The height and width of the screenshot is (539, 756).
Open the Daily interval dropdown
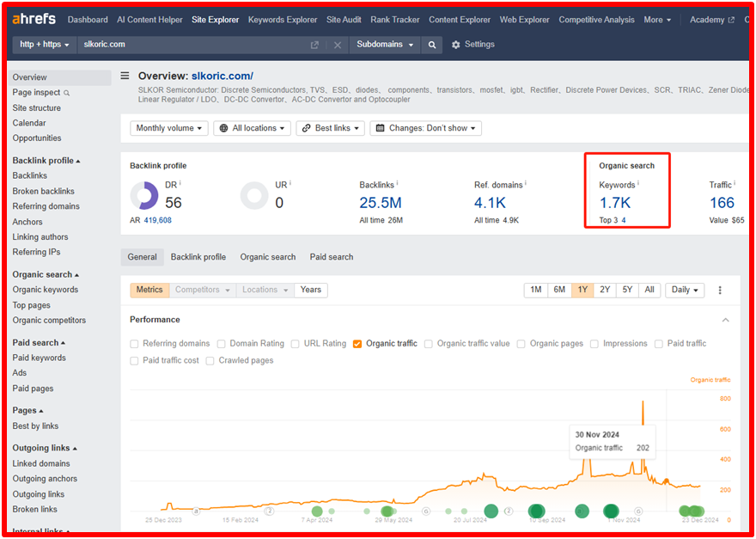685,290
